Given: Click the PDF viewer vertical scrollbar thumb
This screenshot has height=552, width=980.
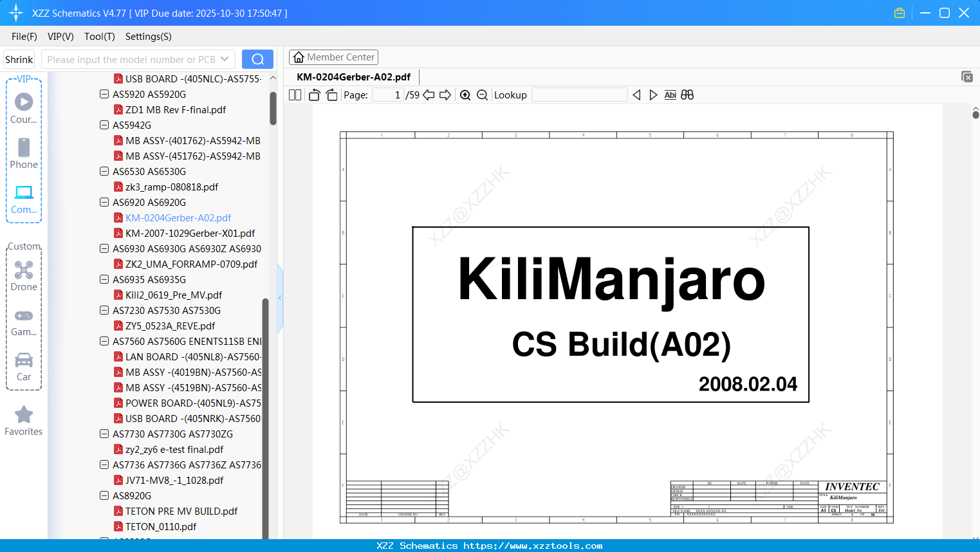Looking at the screenshot, I should coord(975,115).
